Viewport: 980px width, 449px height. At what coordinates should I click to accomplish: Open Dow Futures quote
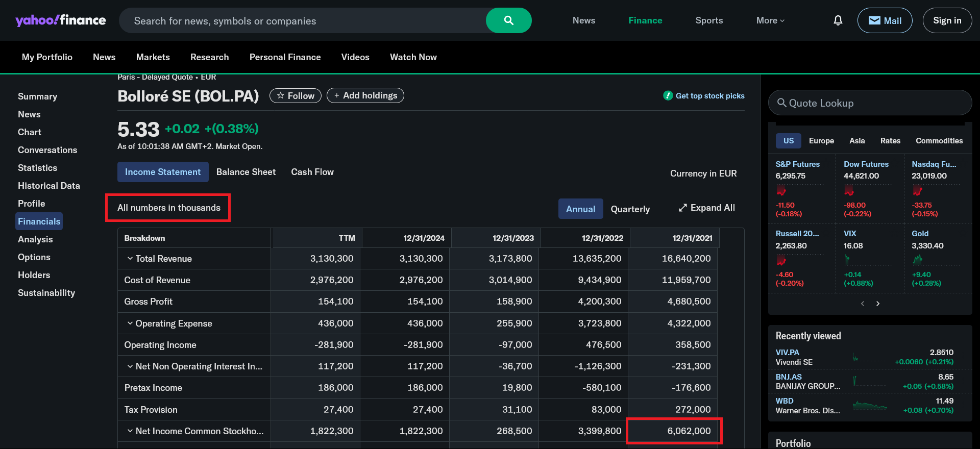[866, 164]
